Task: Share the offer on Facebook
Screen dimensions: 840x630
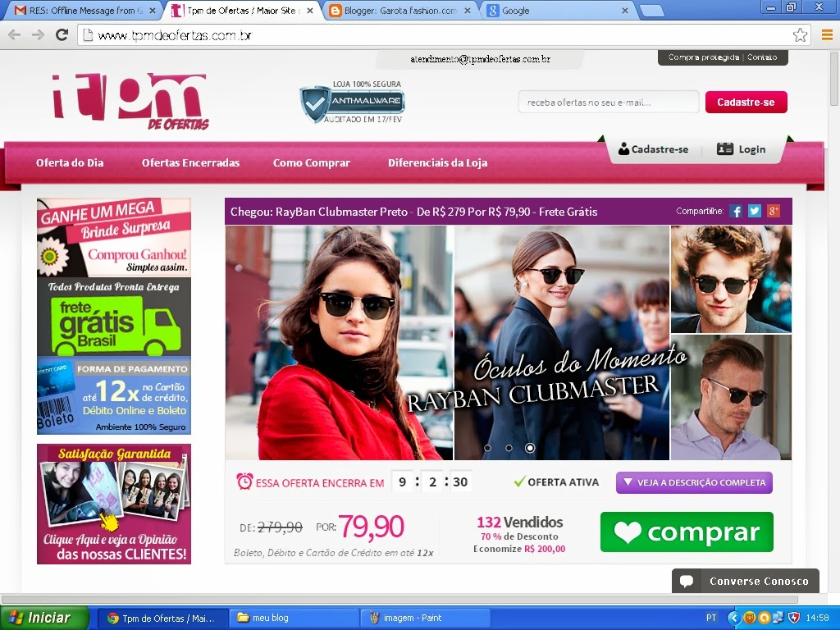Action: 736,212
